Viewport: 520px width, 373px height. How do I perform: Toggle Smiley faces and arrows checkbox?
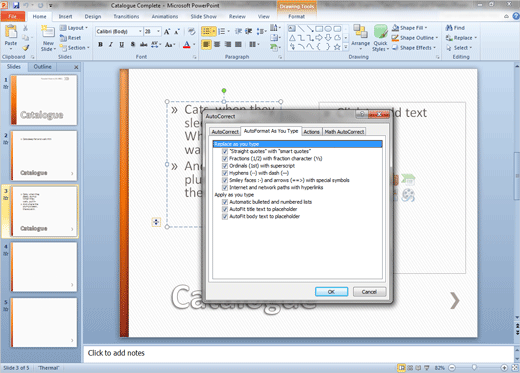click(x=225, y=180)
